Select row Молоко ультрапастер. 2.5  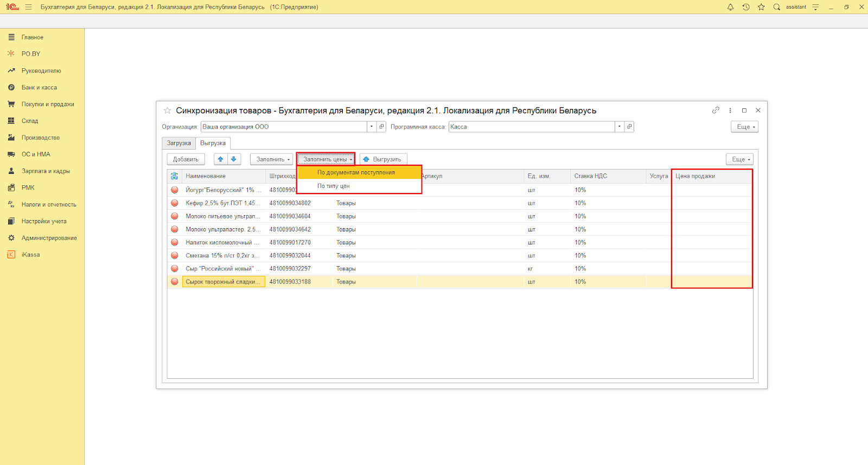click(x=460, y=229)
